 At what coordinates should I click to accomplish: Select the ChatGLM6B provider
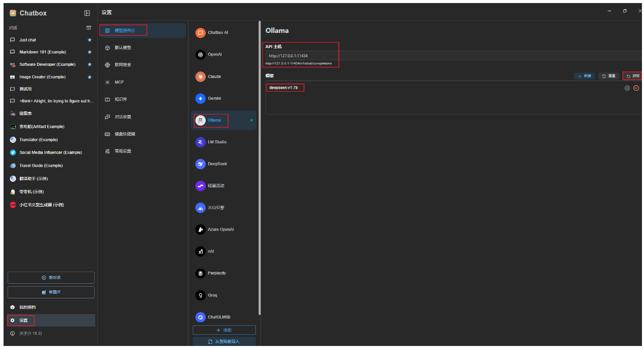223,317
